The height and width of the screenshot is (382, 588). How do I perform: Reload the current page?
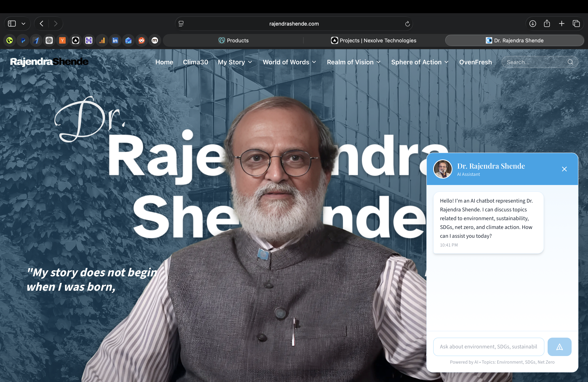pos(407,24)
